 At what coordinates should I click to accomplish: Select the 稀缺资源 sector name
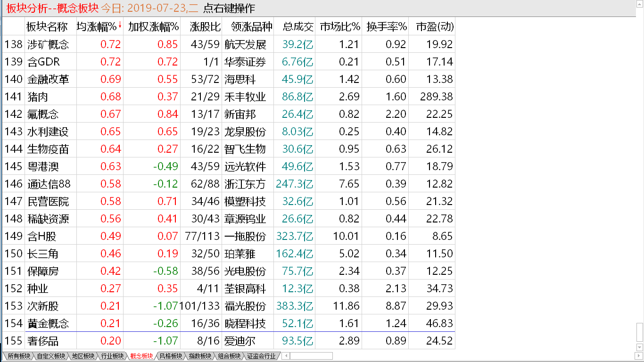[48, 219]
